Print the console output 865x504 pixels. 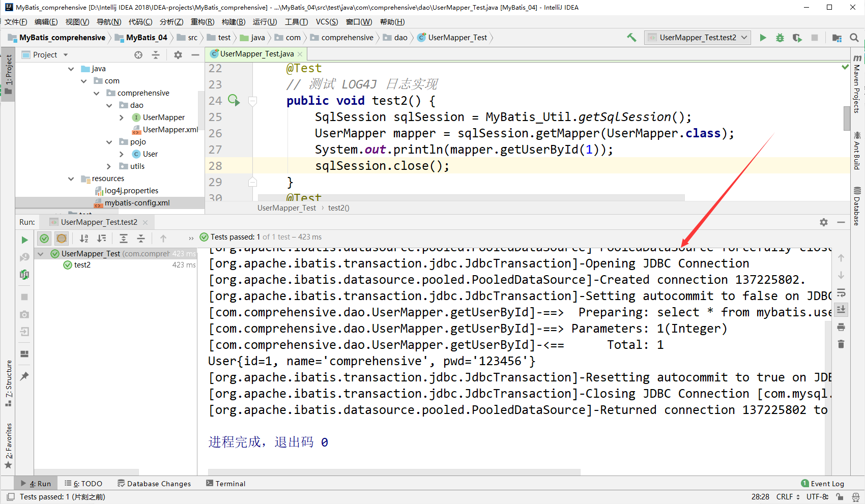coord(841,327)
